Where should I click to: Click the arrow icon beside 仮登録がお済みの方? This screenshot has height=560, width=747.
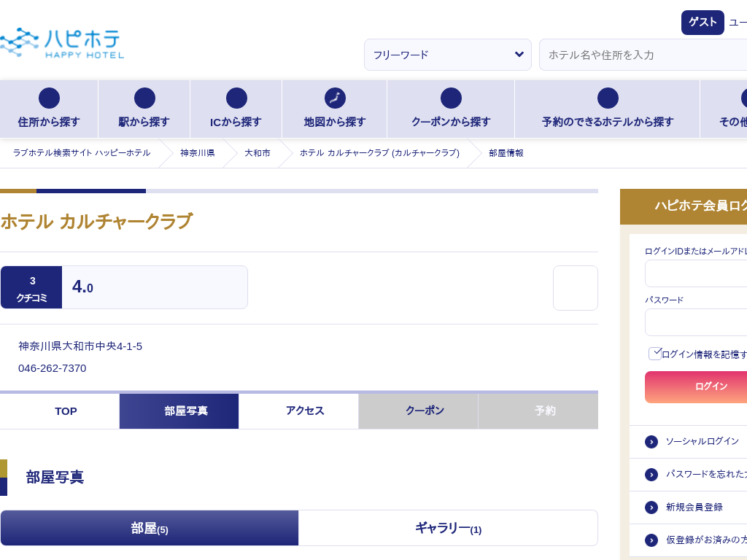point(651,540)
